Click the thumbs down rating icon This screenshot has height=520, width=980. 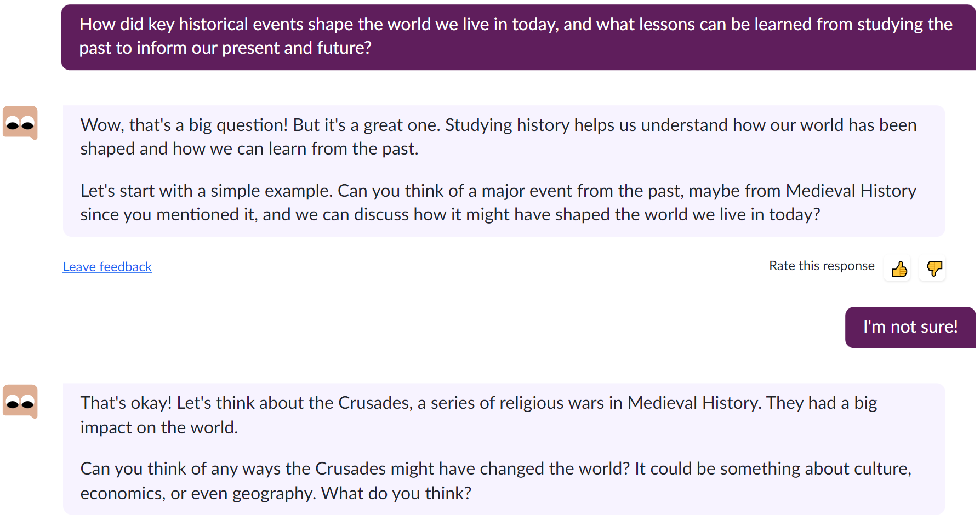pyautogui.click(x=933, y=268)
